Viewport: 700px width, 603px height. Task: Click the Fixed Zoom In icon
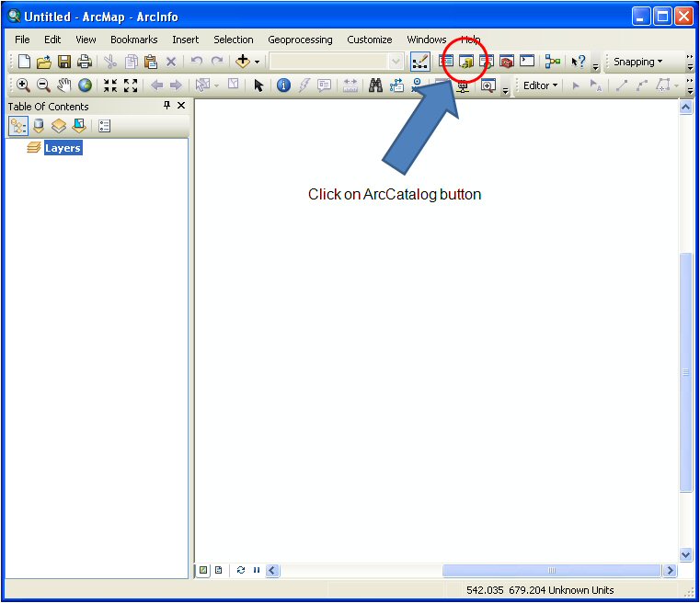coord(110,85)
